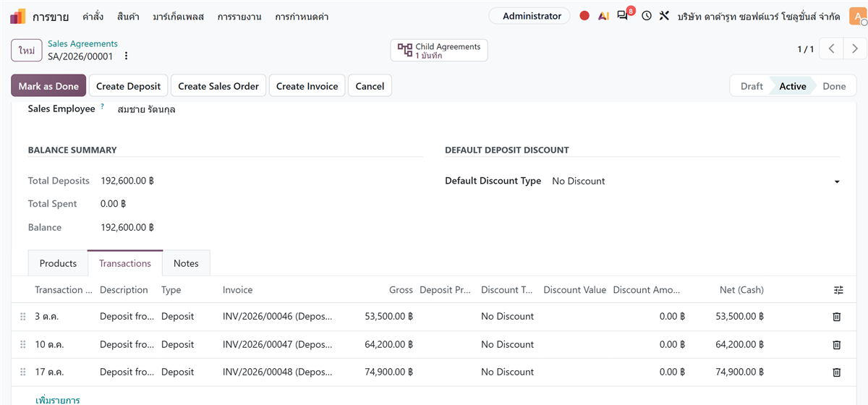Click Create Deposit button

pos(128,86)
